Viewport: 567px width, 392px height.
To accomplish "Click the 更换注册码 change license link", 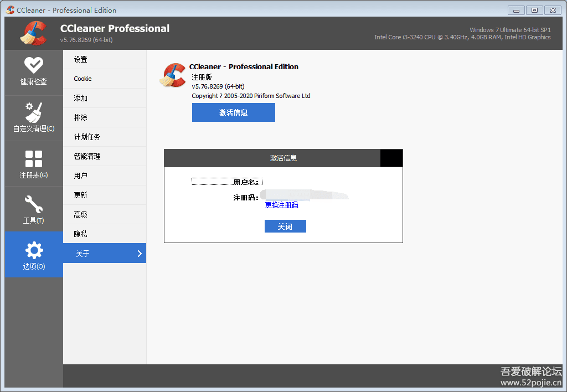I will [x=281, y=205].
